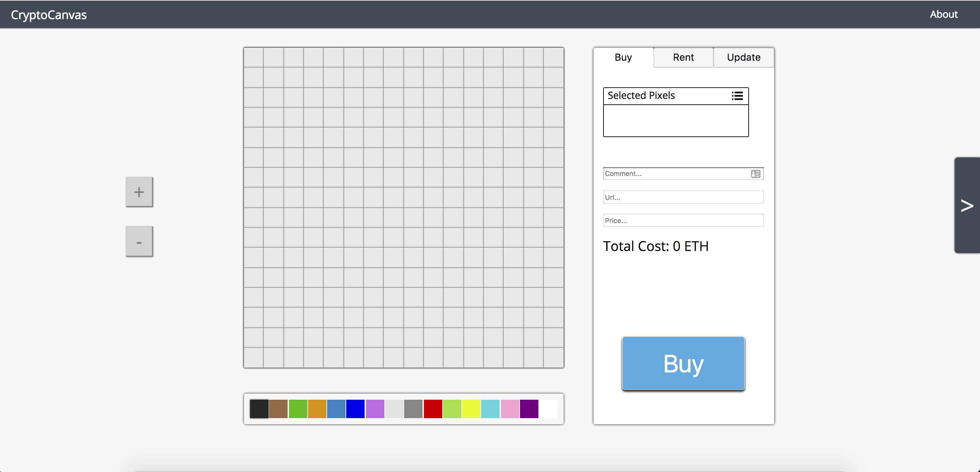The height and width of the screenshot is (472, 980).
Task: Open the Selected Pixels list icon
Action: [737, 95]
